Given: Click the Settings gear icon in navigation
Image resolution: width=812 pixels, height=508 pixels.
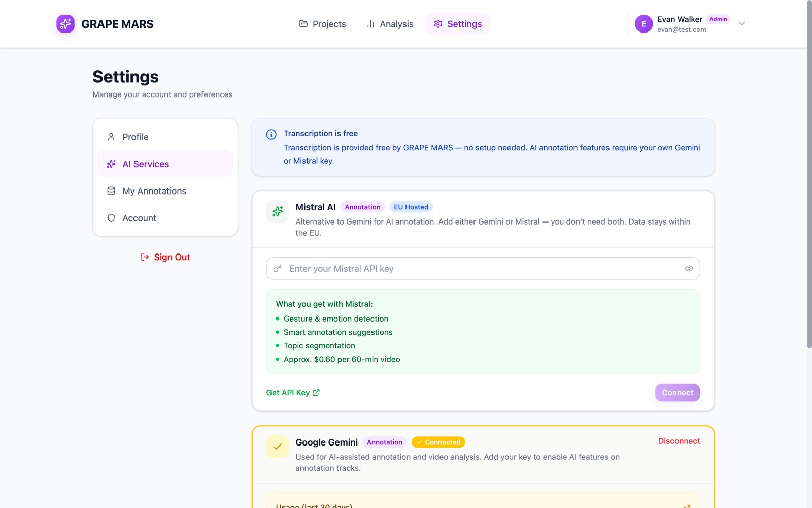Looking at the screenshot, I should coord(438,24).
